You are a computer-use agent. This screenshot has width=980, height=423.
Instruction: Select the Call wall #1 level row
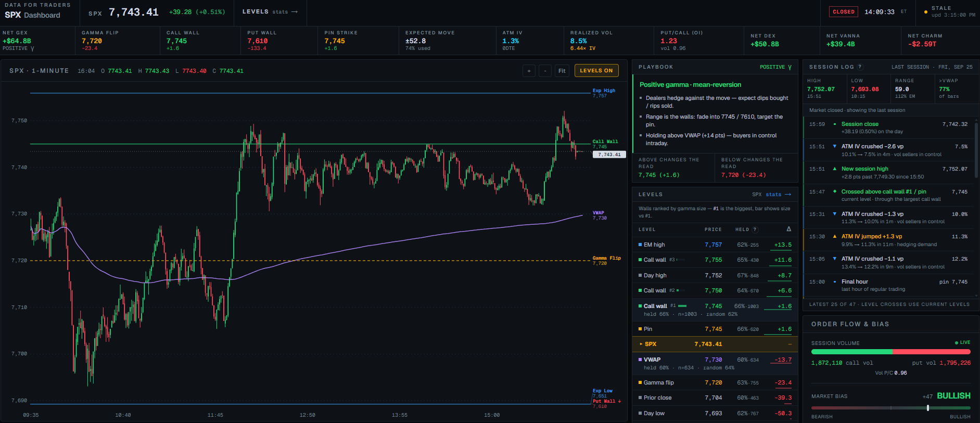[715, 310]
